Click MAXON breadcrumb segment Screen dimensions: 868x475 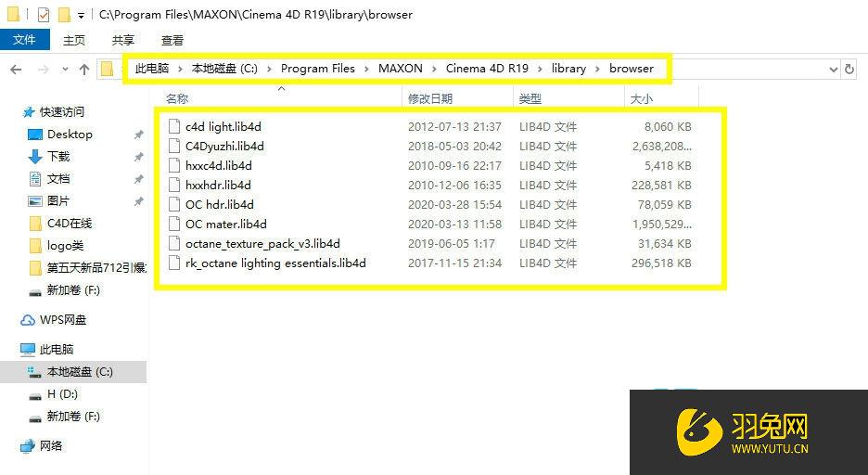(401, 68)
